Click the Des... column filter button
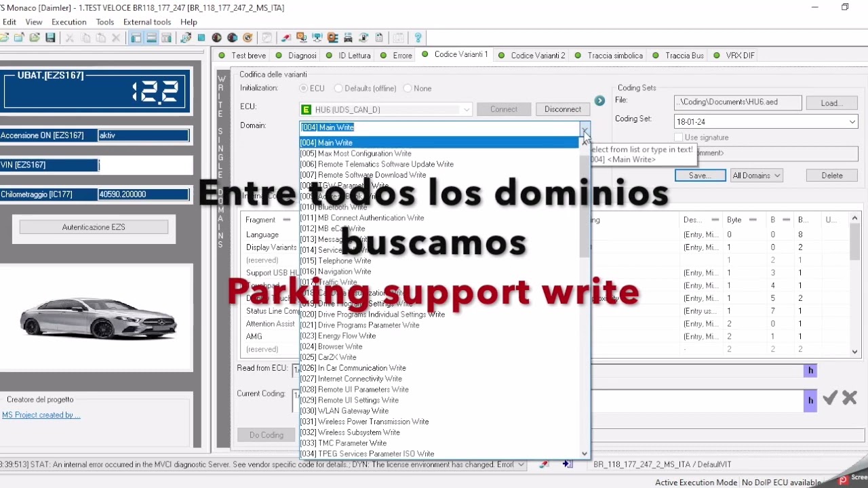Screen dimensions: 868x488 tap(715, 220)
